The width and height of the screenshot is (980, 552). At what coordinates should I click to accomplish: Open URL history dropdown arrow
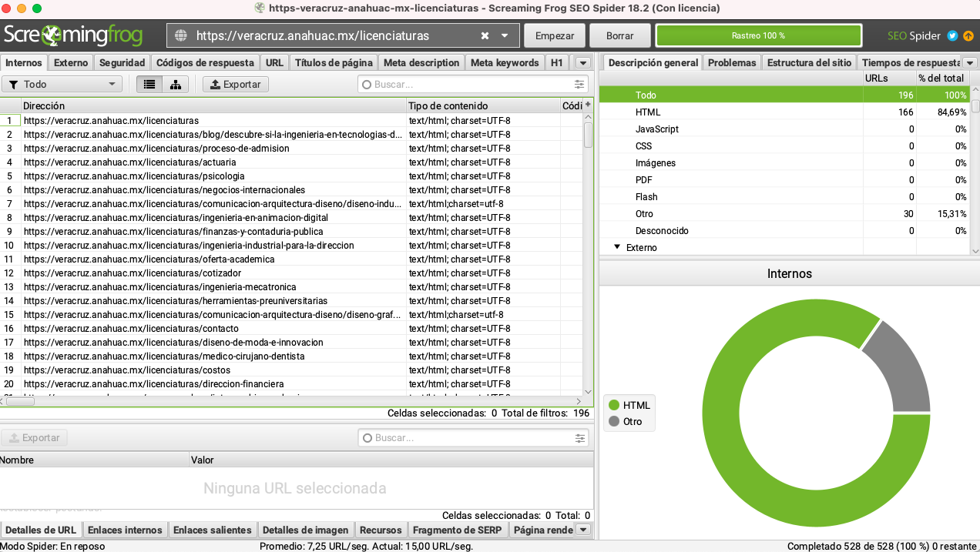pos(505,35)
